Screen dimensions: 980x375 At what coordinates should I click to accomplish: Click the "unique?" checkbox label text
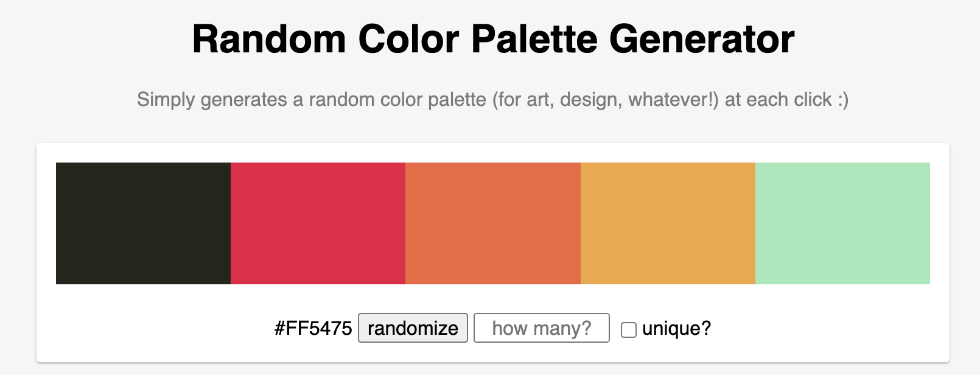(x=676, y=328)
